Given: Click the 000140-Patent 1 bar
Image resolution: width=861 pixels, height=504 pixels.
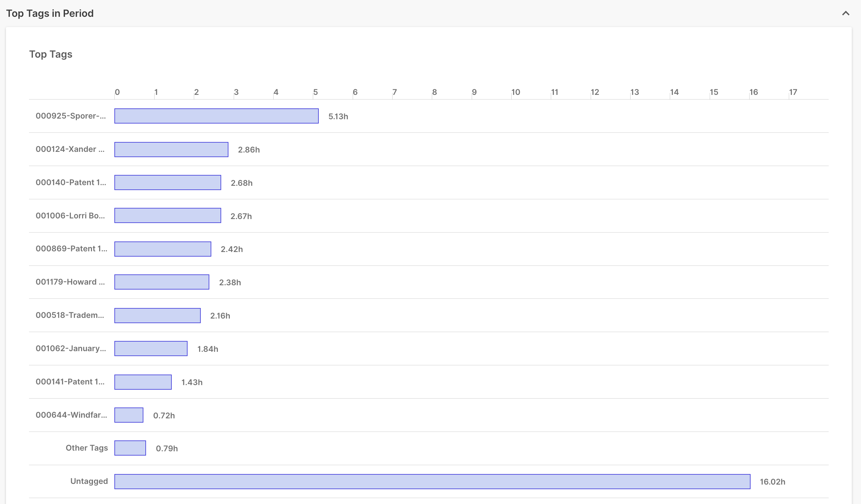Looking at the screenshot, I should coord(168,183).
